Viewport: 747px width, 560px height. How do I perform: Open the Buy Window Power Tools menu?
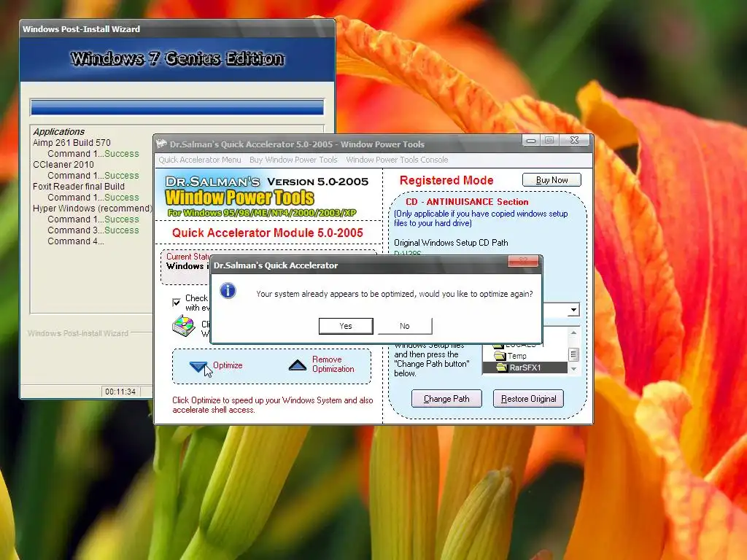pos(293,160)
